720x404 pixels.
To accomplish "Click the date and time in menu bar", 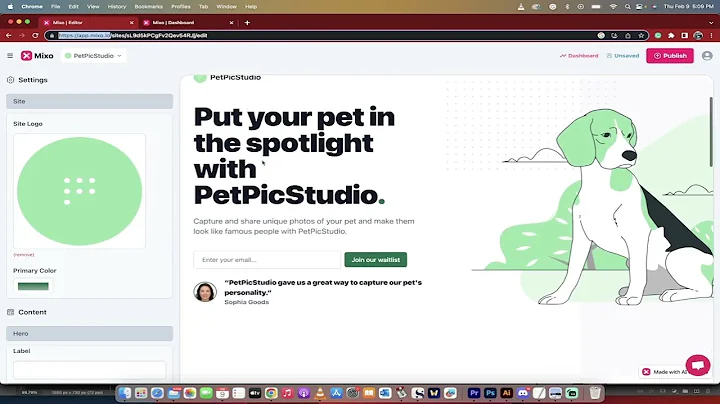I will click(689, 7).
